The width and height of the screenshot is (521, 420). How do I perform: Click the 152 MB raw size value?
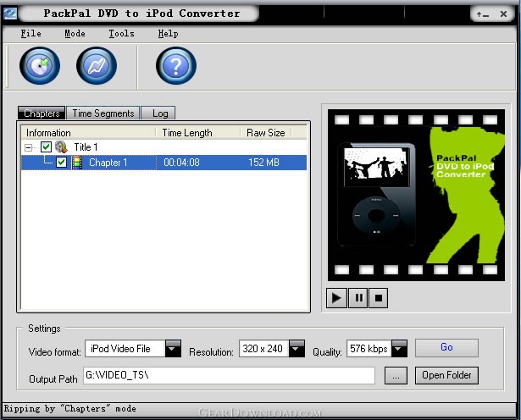(263, 163)
